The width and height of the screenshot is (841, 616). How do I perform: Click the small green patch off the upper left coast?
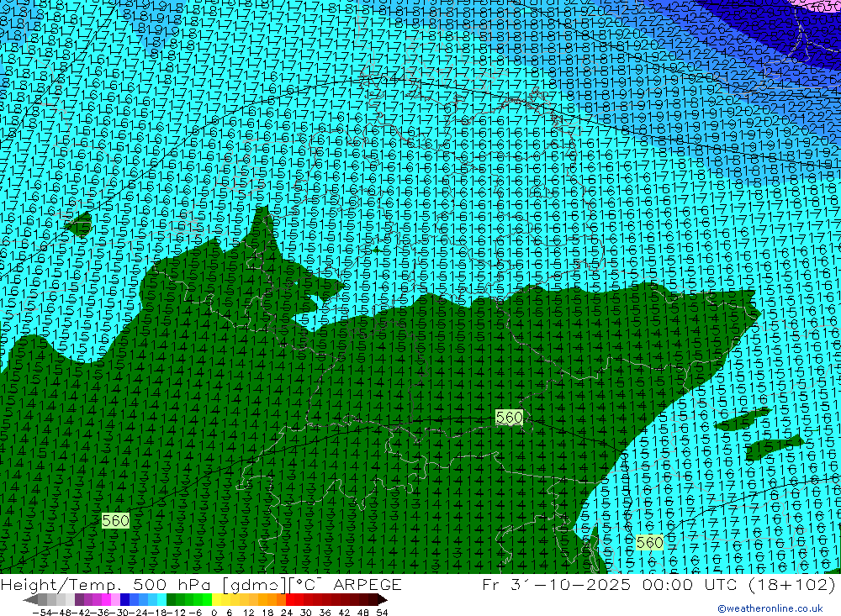click(x=79, y=224)
